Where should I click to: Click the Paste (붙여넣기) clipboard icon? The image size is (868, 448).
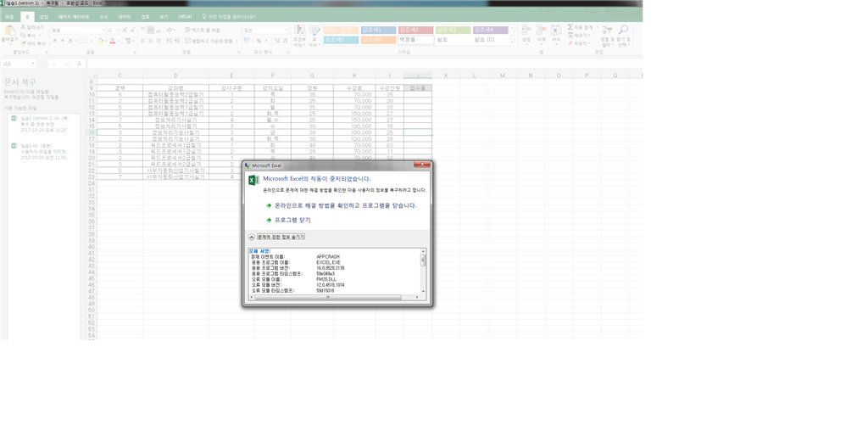9,30
